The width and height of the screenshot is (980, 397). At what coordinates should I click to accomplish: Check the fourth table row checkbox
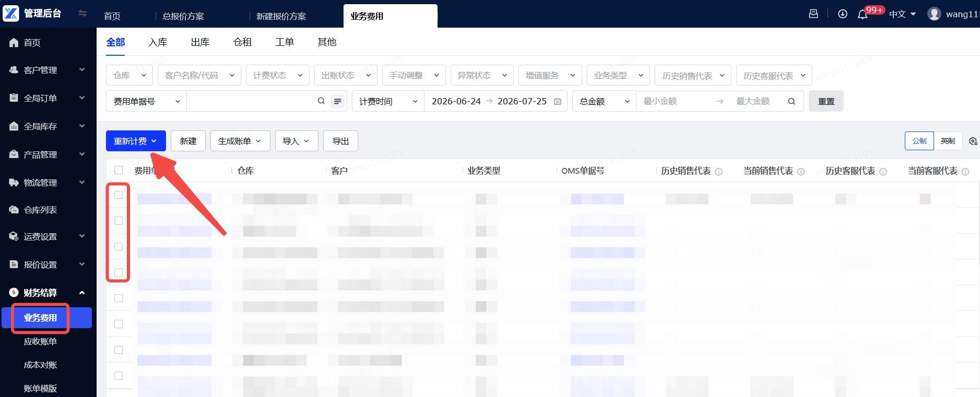tap(119, 272)
